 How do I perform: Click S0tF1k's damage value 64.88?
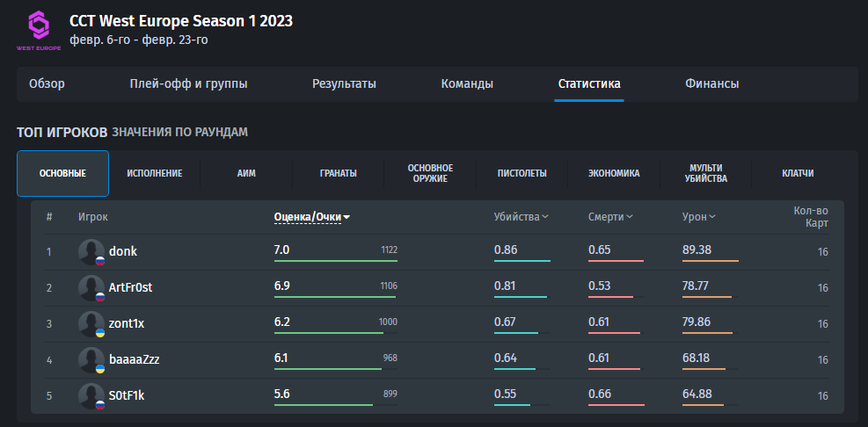point(697,394)
